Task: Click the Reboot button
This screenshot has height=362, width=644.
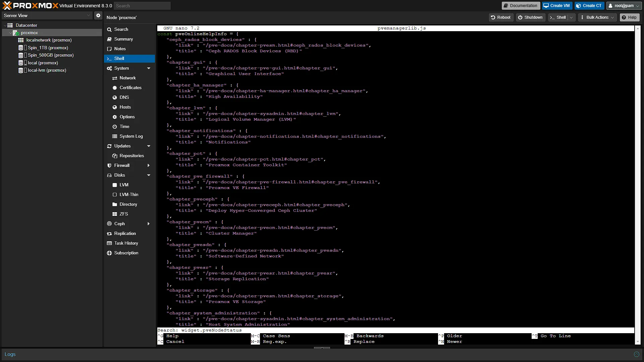Action: 501,17
